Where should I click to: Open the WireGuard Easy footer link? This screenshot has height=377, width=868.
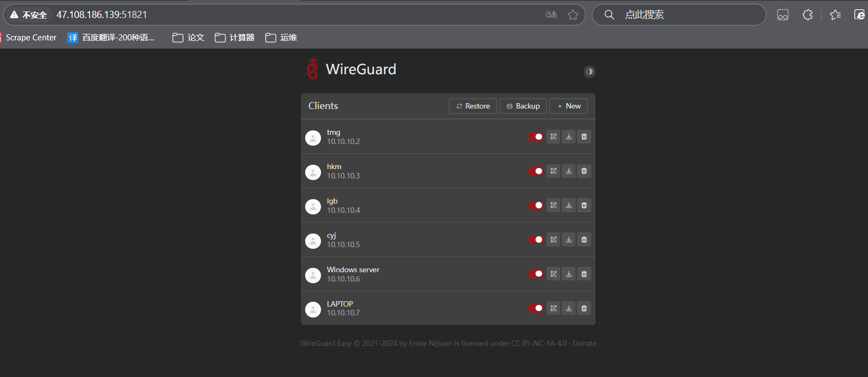click(326, 344)
